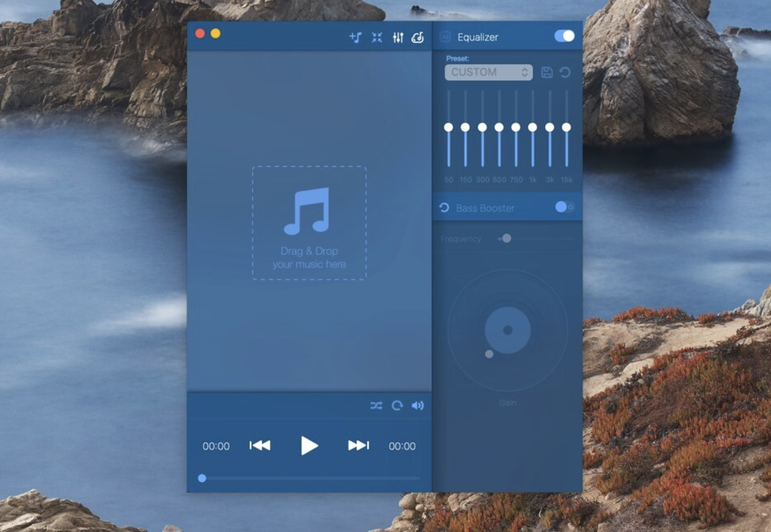The width and height of the screenshot is (771, 532).
Task: Add new music files via plus-note icon
Action: tap(355, 37)
